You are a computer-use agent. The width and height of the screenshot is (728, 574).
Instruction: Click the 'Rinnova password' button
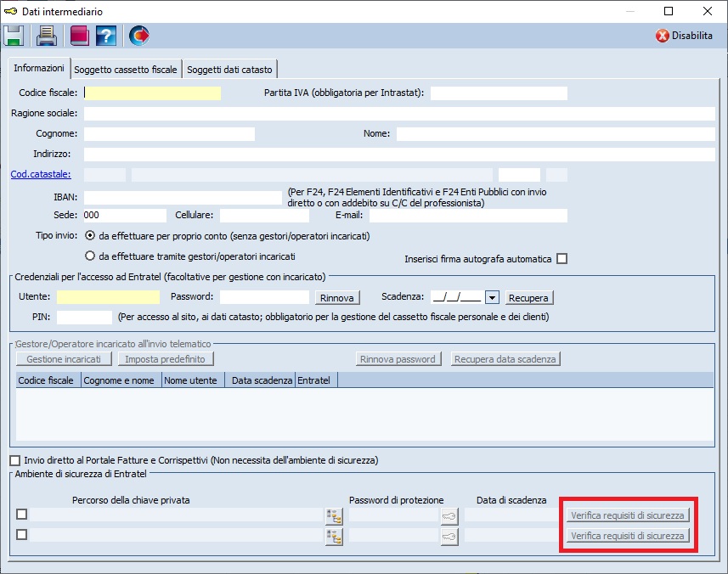point(398,359)
